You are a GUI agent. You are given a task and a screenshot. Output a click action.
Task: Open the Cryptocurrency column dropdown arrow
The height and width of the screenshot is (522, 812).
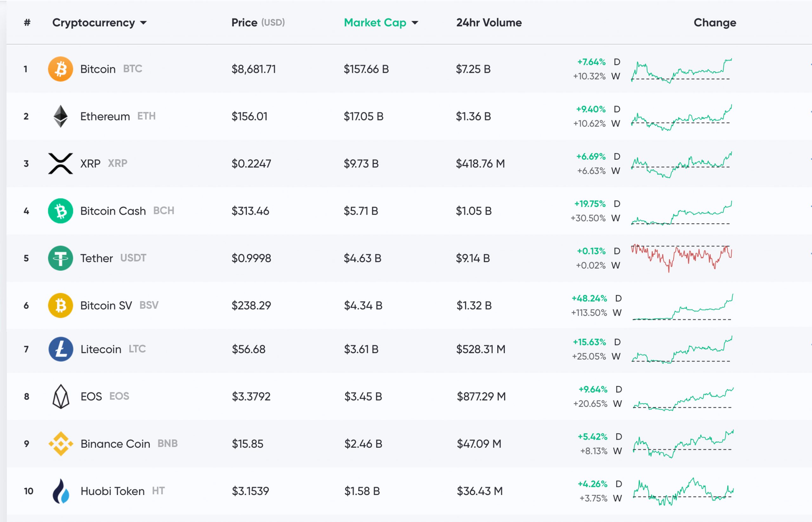coord(143,23)
